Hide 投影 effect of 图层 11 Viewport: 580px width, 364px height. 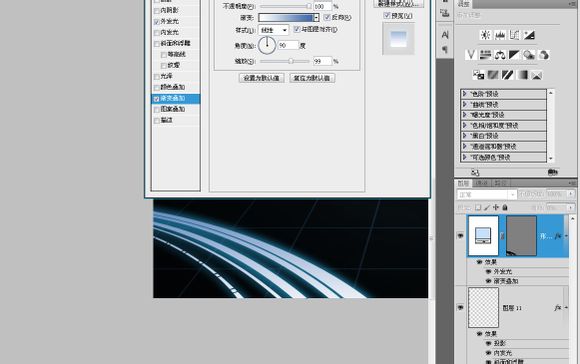coord(488,343)
